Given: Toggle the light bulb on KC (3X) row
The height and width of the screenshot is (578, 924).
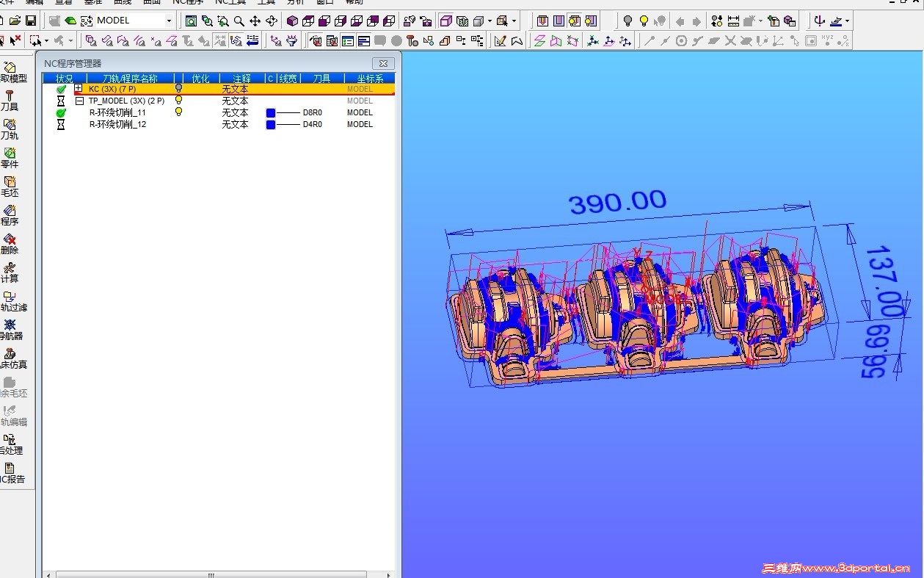Looking at the screenshot, I should tap(178, 88).
